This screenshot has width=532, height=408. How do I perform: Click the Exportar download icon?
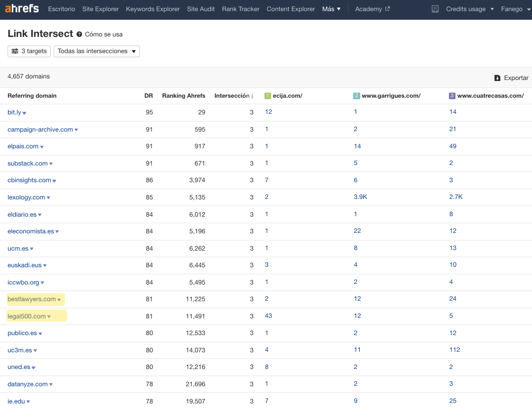pos(498,78)
